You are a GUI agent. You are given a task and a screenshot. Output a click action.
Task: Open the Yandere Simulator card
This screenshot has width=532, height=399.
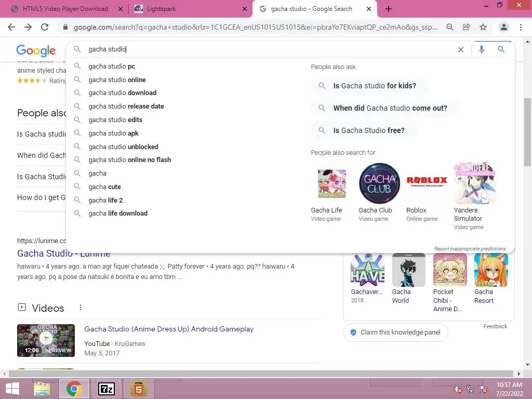pyautogui.click(x=474, y=197)
